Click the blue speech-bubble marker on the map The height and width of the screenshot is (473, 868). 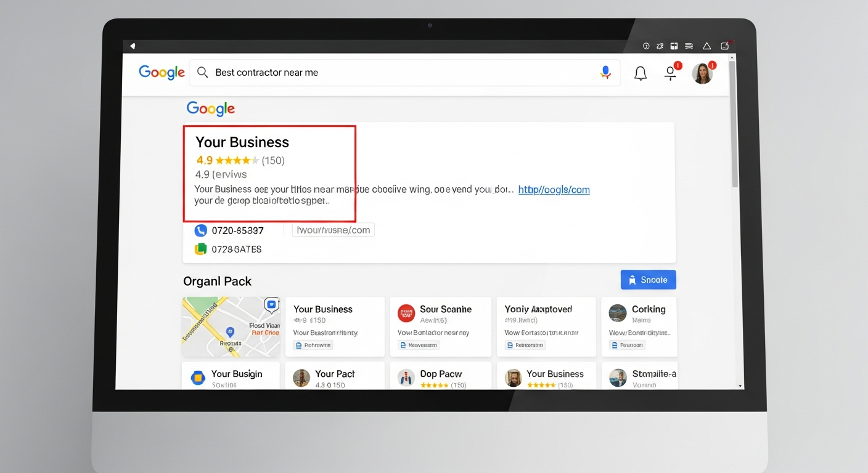point(271,304)
